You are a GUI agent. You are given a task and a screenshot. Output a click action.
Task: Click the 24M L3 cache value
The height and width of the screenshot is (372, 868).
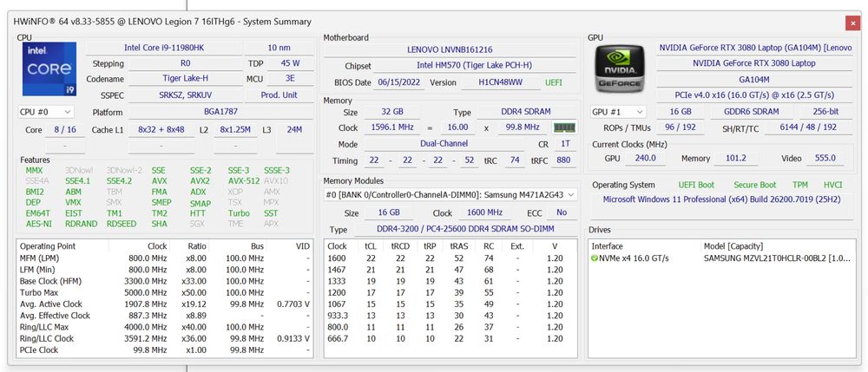294,130
